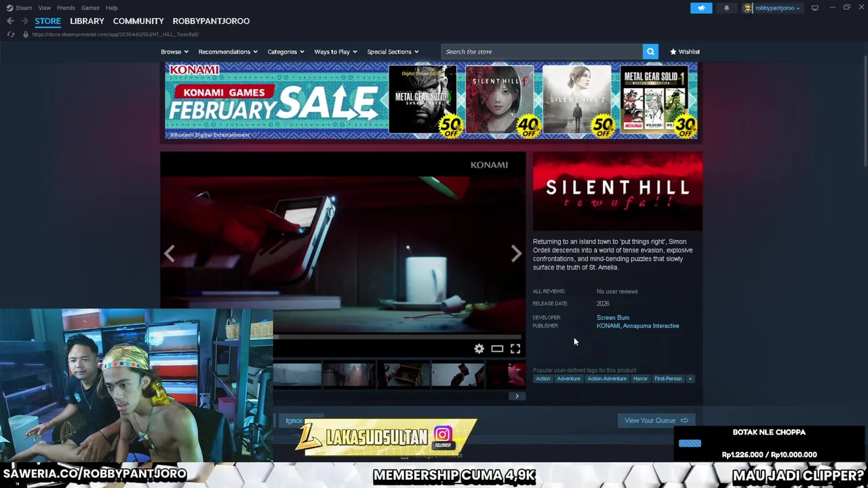Viewport: 868px width, 488px height.
Task: Switch to Big Picture mode monitor icon
Action: click(x=814, y=7)
